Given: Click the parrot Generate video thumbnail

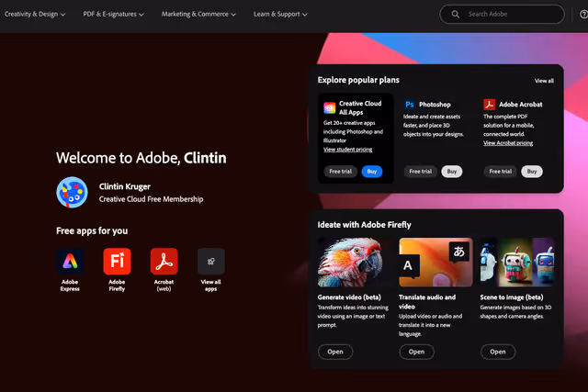Looking at the screenshot, I should point(355,263).
